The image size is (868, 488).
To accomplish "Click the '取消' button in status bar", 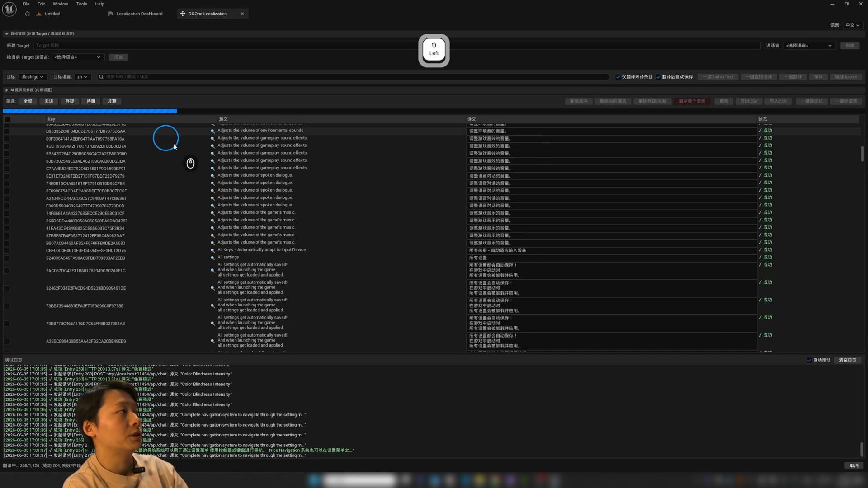I will tap(854, 465).
